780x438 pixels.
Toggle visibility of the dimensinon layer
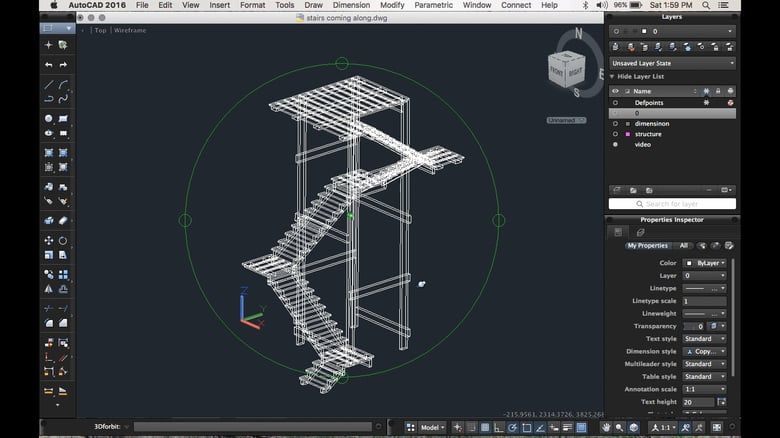pyautogui.click(x=615, y=123)
